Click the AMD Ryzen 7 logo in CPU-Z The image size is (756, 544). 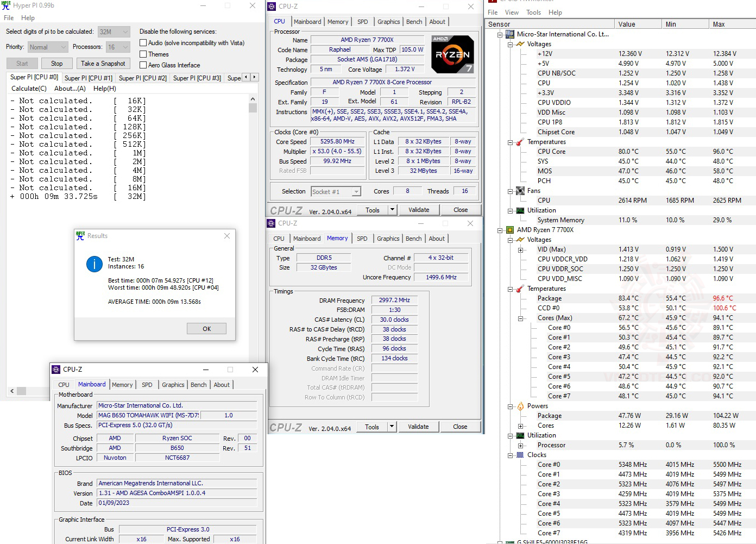(452, 54)
